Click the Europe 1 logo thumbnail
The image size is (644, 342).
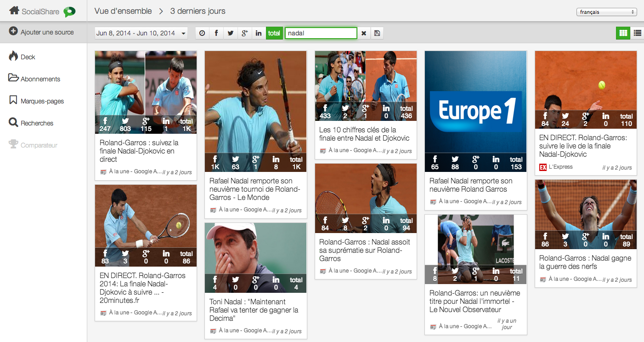(475, 111)
